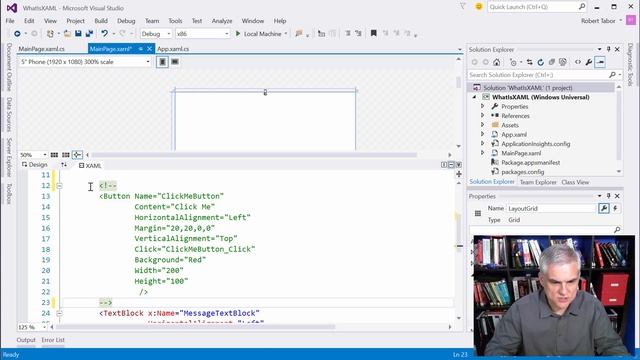The height and width of the screenshot is (360, 640).
Task: Open the Error List tab
Action: (x=53, y=340)
